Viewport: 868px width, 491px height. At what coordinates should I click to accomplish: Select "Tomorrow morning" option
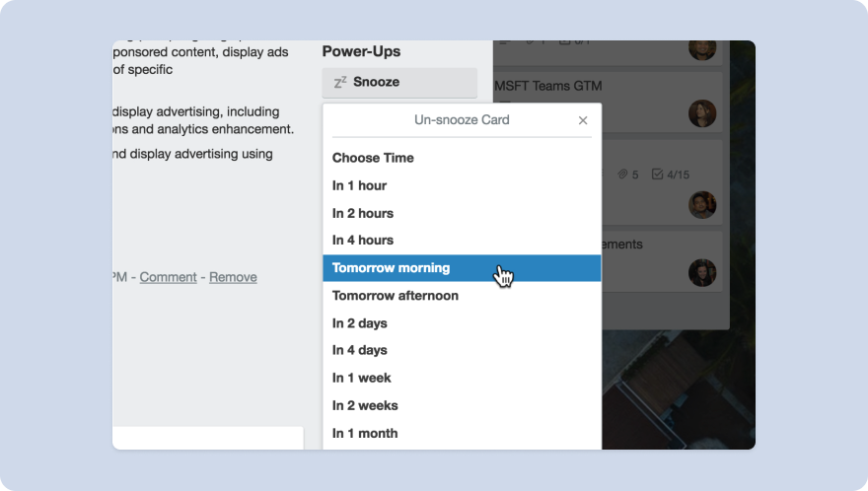[391, 268]
